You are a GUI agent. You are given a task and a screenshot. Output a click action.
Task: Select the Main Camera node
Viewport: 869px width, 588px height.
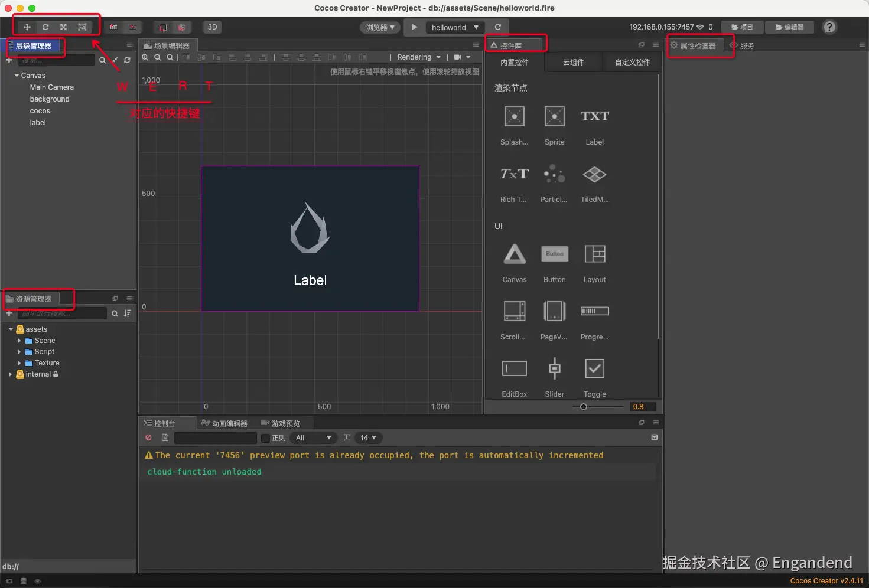[52, 87]
